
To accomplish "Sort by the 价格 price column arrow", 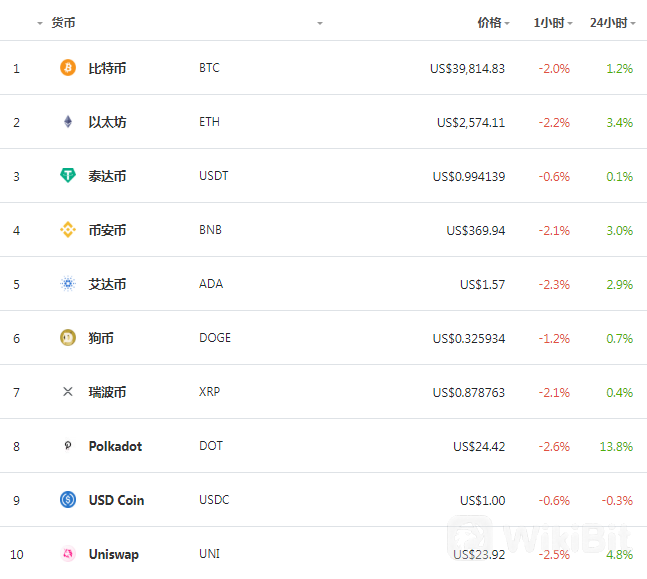I will pos(507,24).
